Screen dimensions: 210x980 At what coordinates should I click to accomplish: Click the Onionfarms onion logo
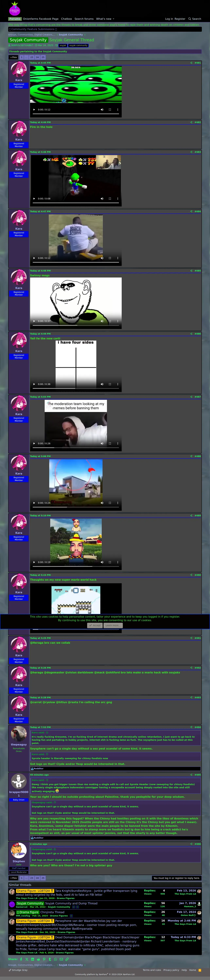point(15,8)
